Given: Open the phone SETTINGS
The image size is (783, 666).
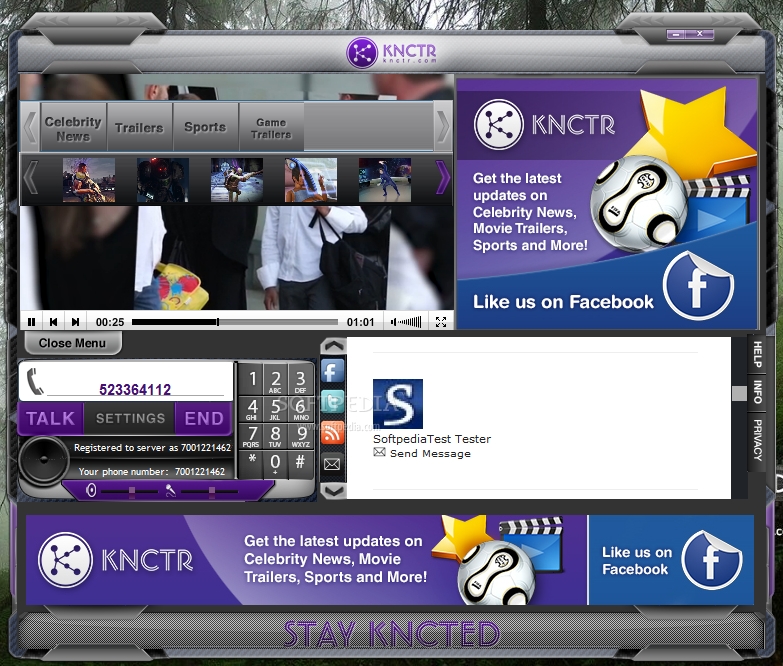Looking at the screenshot, I should pos(130,418).
